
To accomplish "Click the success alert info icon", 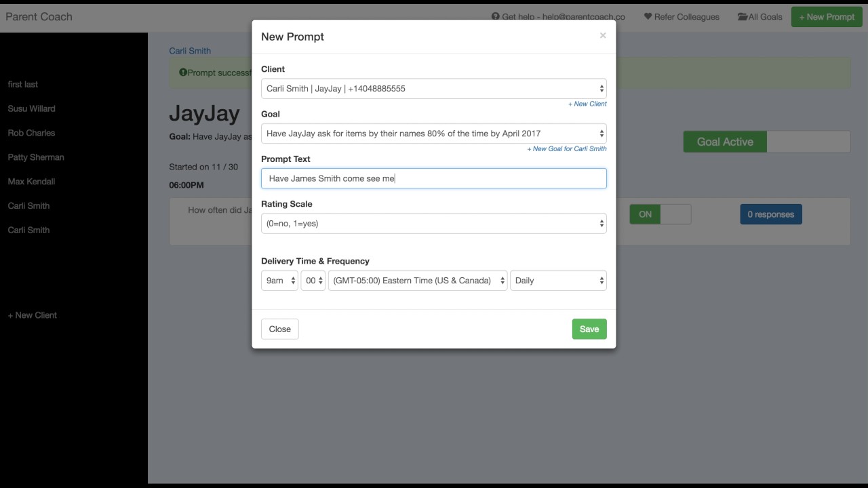I will point(183,73).
